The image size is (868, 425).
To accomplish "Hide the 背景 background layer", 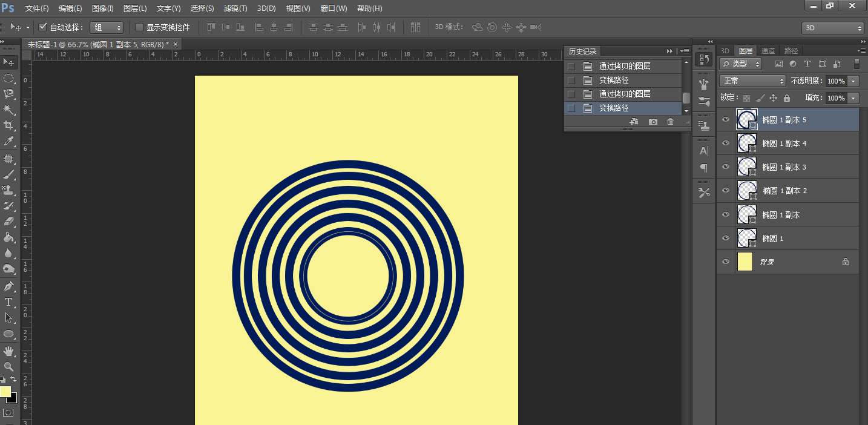I will click(x=726, y=262).
